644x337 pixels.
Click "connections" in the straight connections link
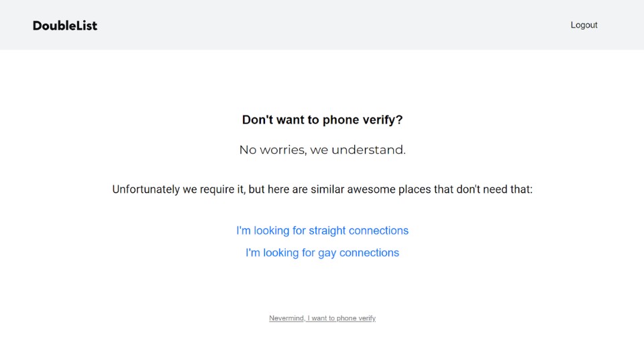(382, 230)
